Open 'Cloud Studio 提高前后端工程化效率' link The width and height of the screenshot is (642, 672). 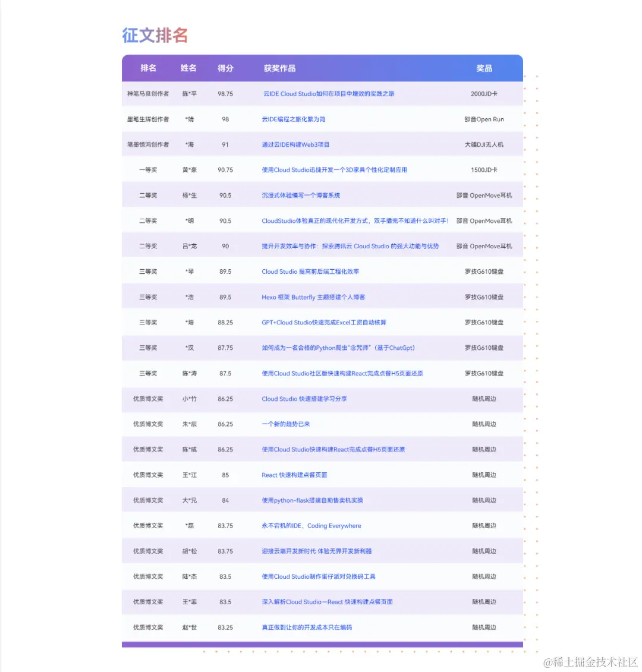(x=310, y=272)
